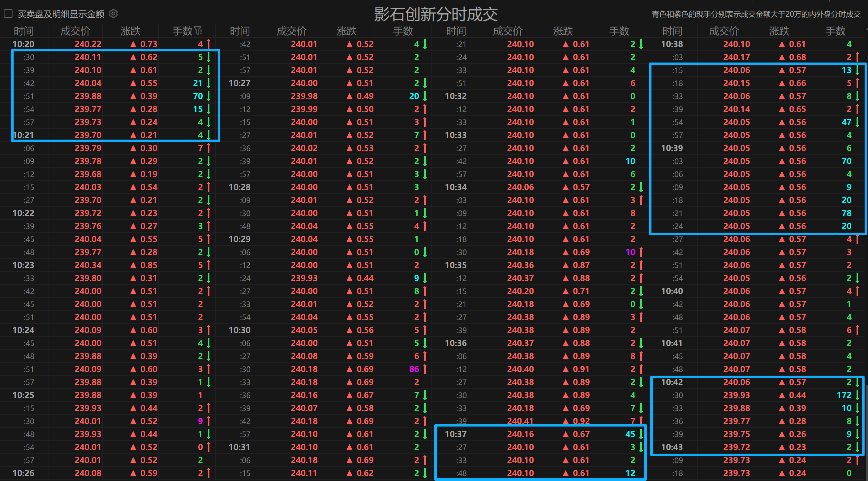Click the filter funnel icon next to 手数
This screenshot has width=868, height=481.
198,31
